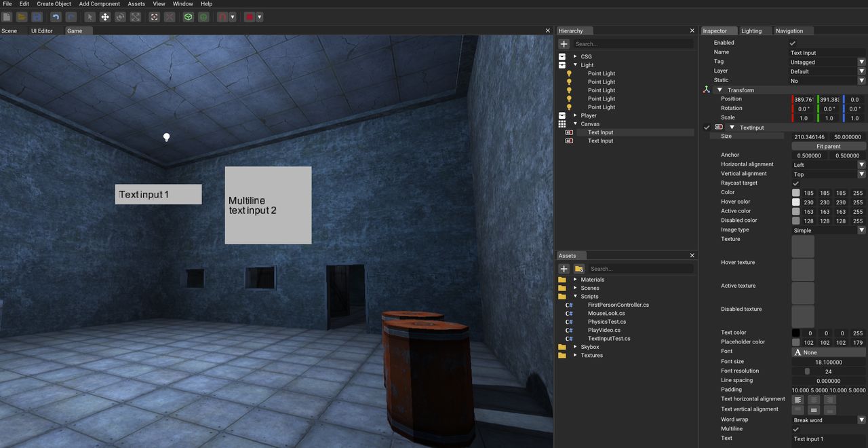868x448 pixels.
Task: Open the Word wrap dropdown
Action: click(829, 420)
